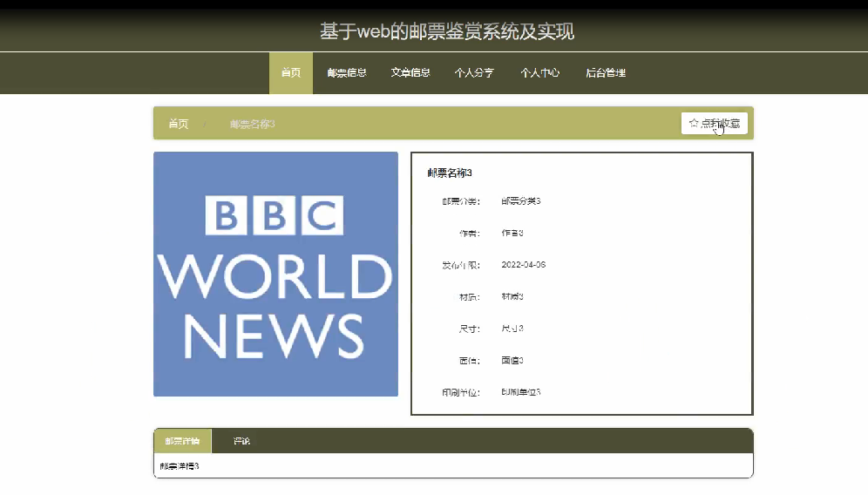Click the 邮票分类: field label
This screenshot has width=868, height=495.
[460, 201]
